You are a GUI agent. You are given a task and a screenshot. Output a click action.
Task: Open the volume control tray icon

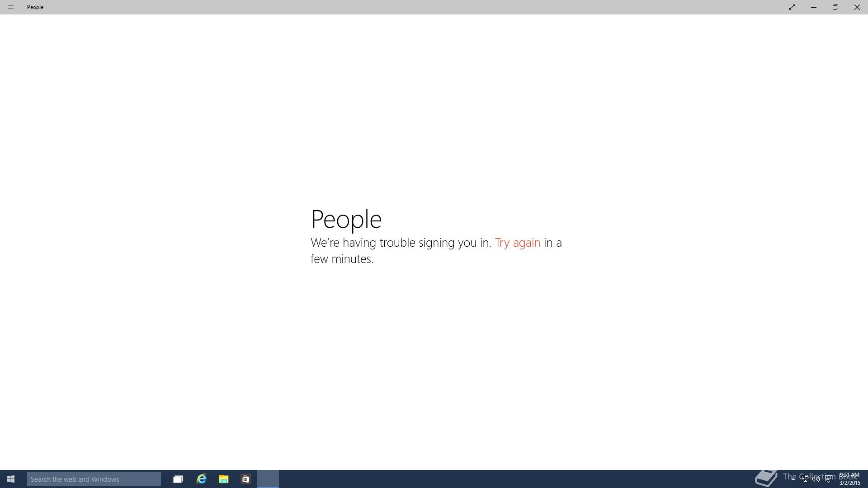816,479
